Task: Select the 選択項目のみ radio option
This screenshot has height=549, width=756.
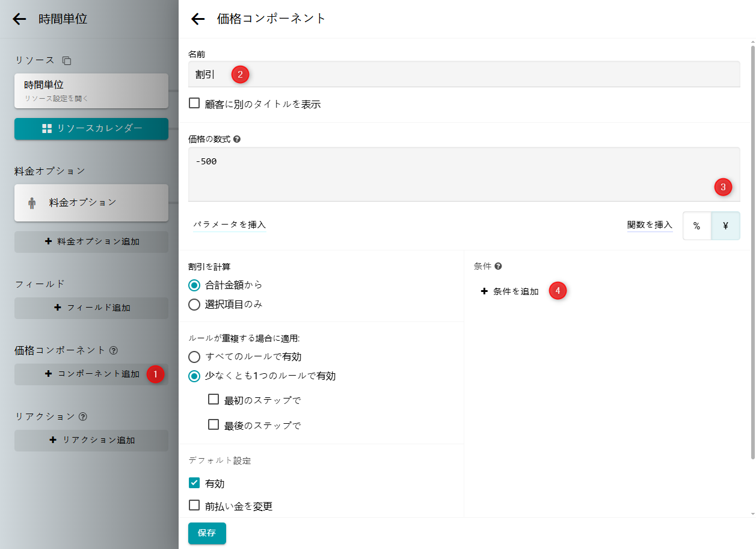Action: pyautogui.click(x=194, y=305)
